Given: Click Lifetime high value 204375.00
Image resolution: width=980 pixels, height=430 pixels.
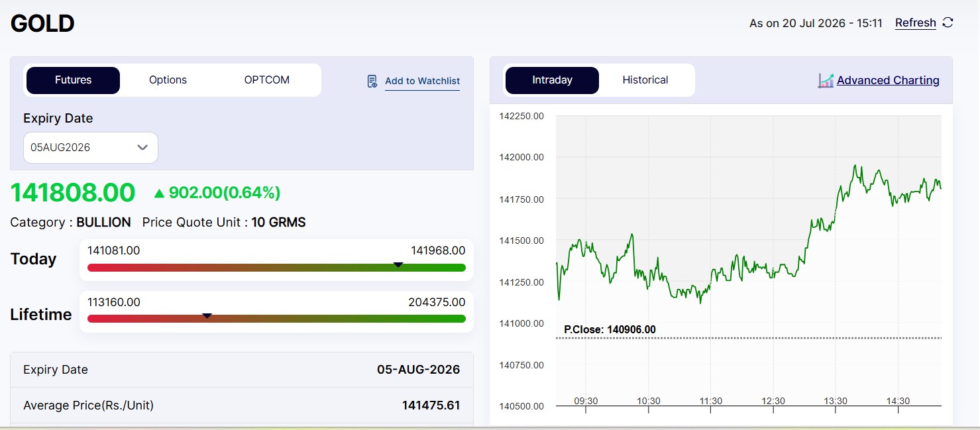Looking at the screenshot, I should click(437, 302).
